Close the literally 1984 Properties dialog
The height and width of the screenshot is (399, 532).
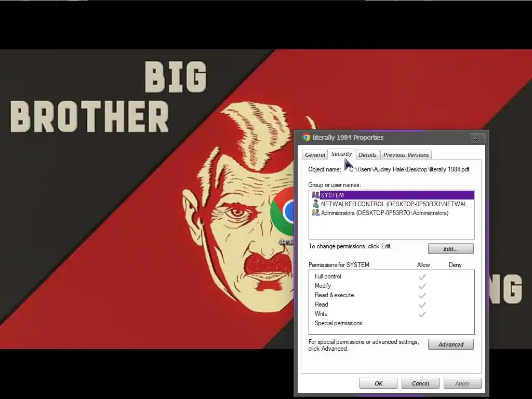tap(475, 138)
